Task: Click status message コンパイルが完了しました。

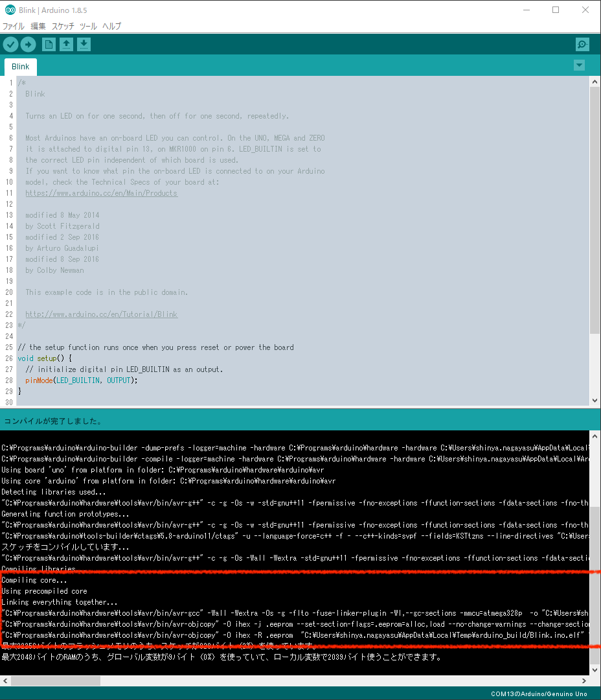Action: pos(53,421)
